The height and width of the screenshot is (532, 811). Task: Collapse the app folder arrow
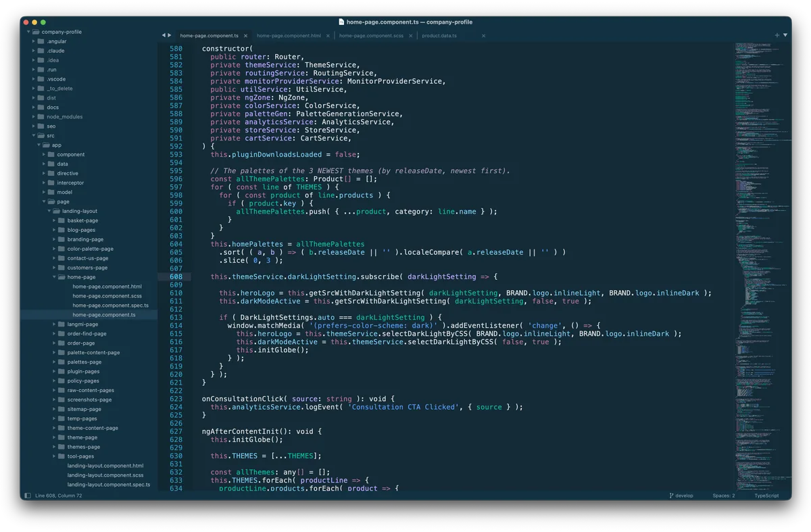click(x=39, y=145)
